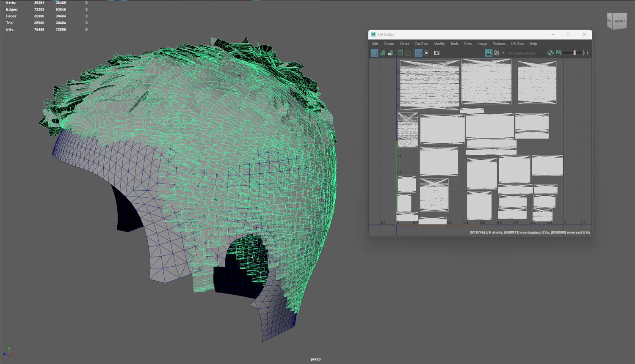
Task: Click the dimmed shell borders icon
Action: point(408,53)
